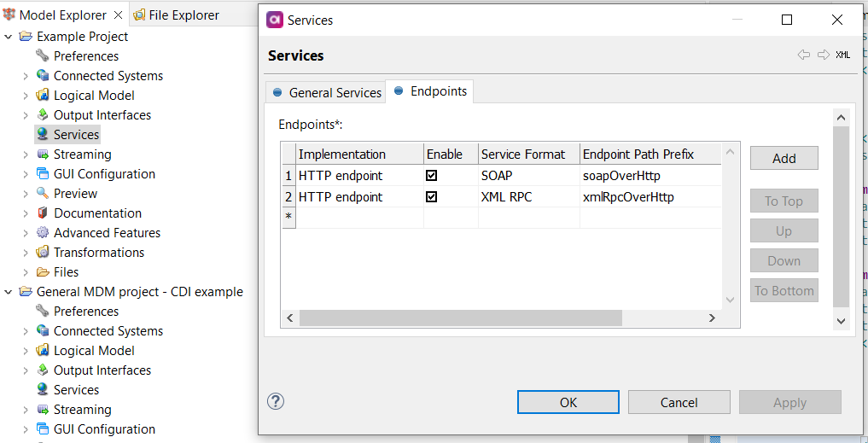This screenshot has width=868, height=443.
Task: Click the Connected Systems icon in Example Project
Action: point(42,76)
